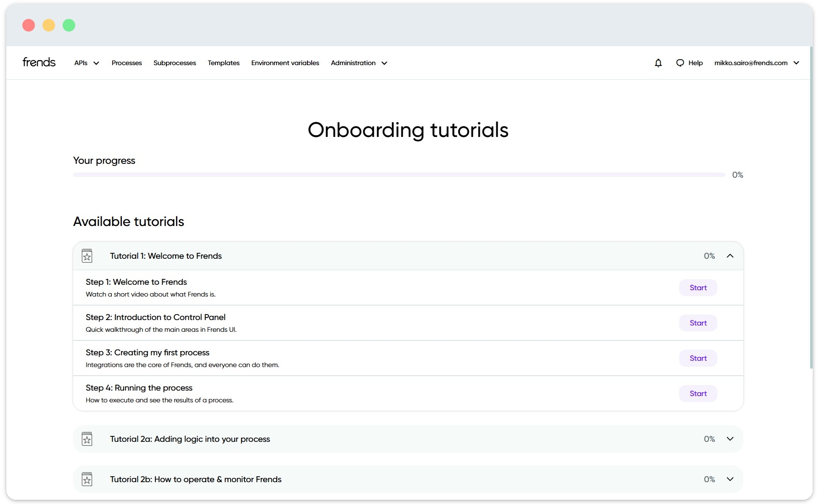This screenshot has width=819, height=504.
Task: Click the Tutorial 1 badge icon
Action: pyautogui.click(x=87, y=255)
